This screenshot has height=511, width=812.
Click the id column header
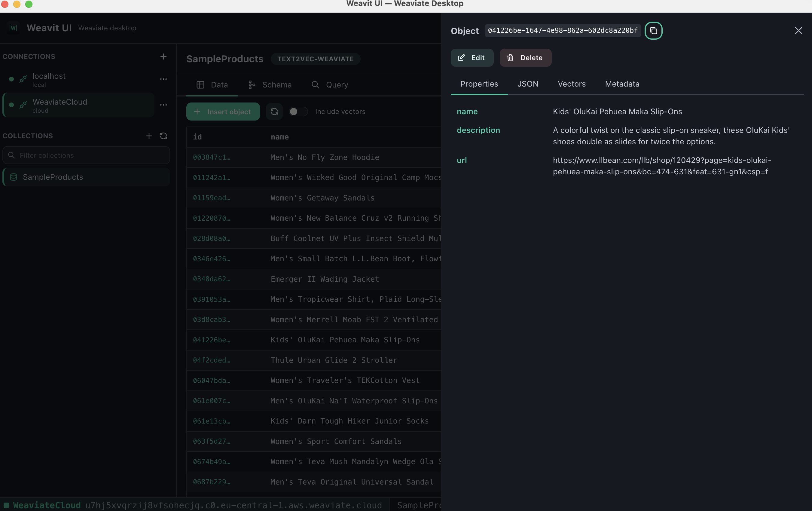coord(197,137)
